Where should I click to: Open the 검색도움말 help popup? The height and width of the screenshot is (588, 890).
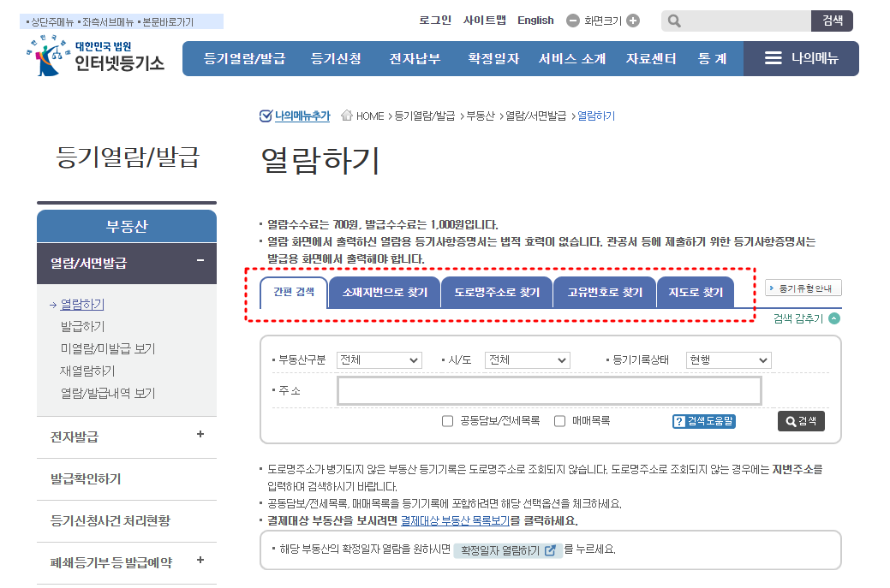click(x=706, y=420)
